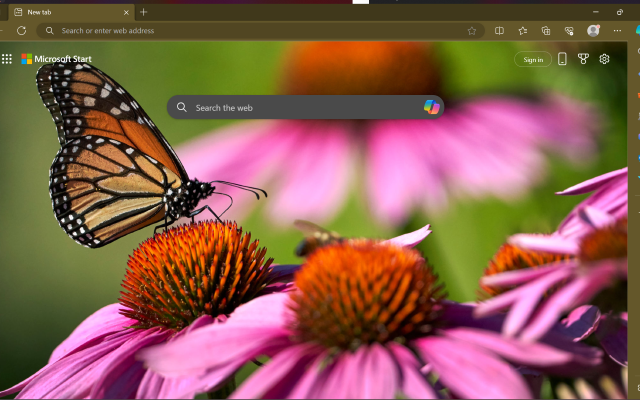Focus the Search the web field
This screenshot has height=400, width=640.
click(x=305, y=107)
